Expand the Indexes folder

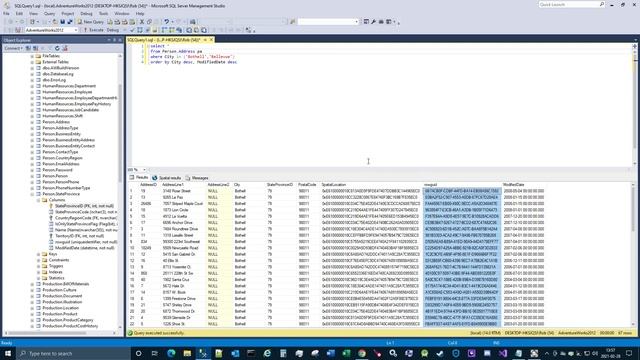[39, 272]
